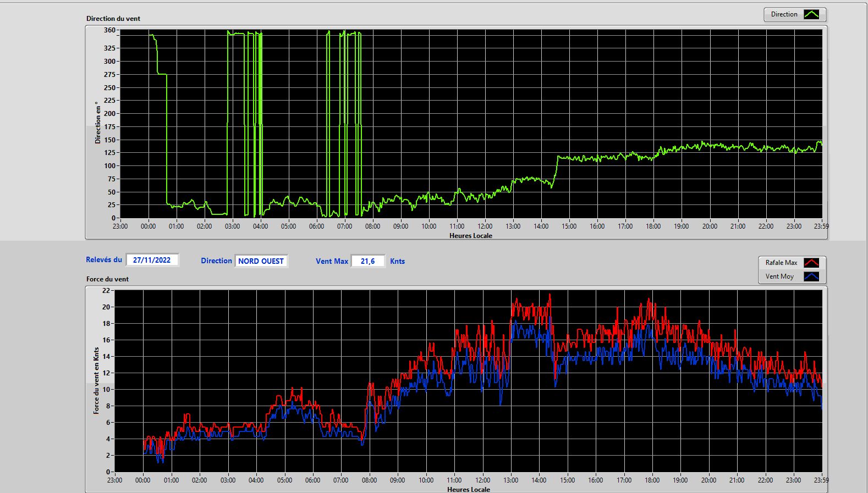This screenshot has width=868, height=493.
Task: Click the 175 value on direction axis
Action: point(109,126)
